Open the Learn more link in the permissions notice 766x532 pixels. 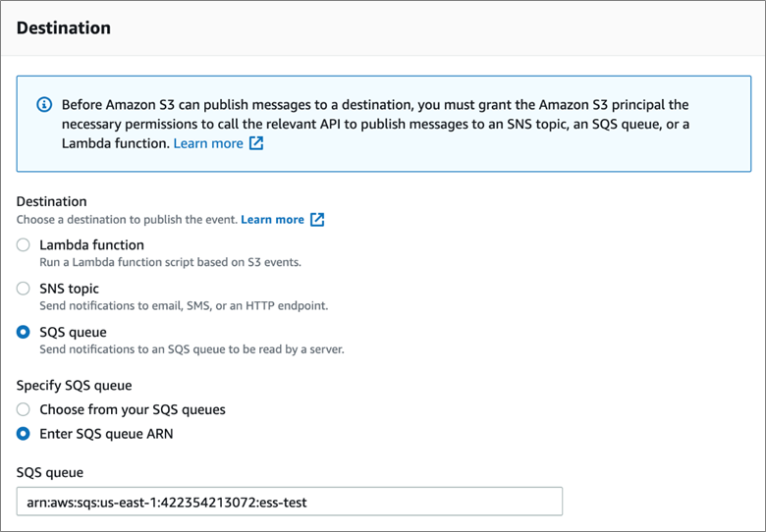pyautogui.click(x=208, y=143)
